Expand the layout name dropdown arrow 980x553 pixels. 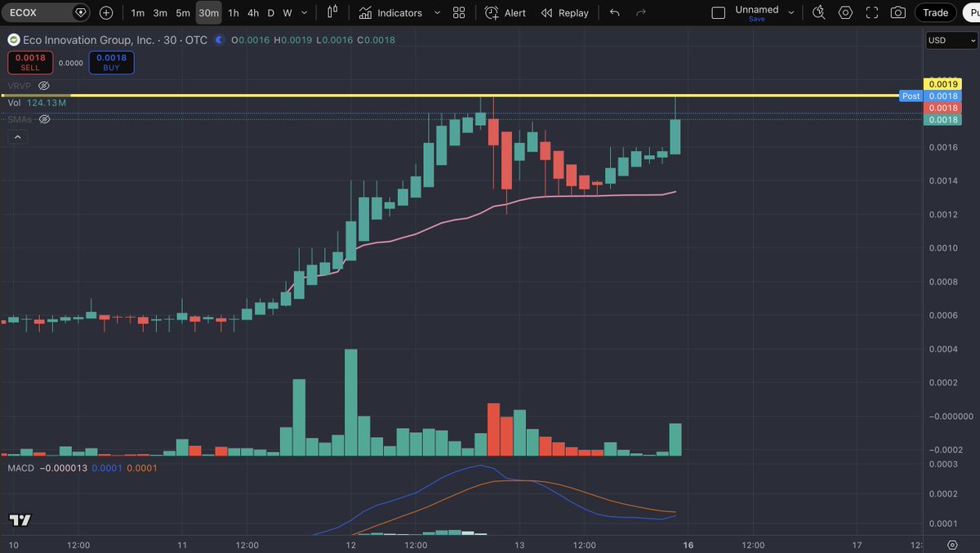tap(791, 13)
